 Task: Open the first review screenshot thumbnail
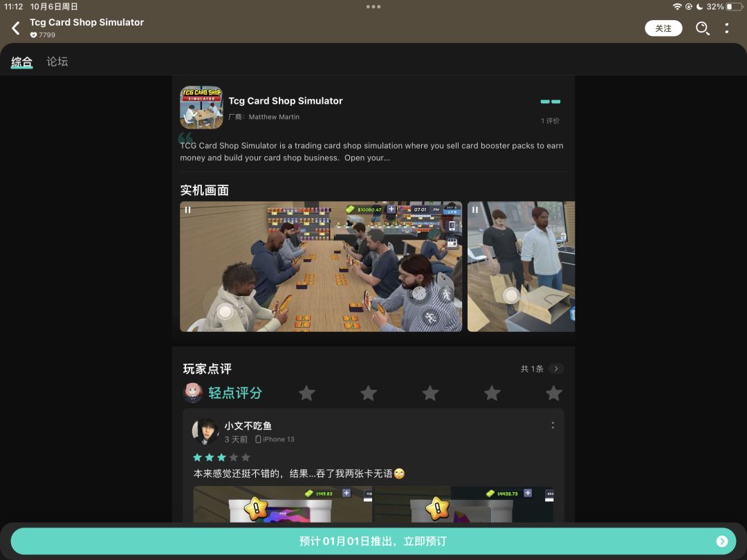click(282, 504)
